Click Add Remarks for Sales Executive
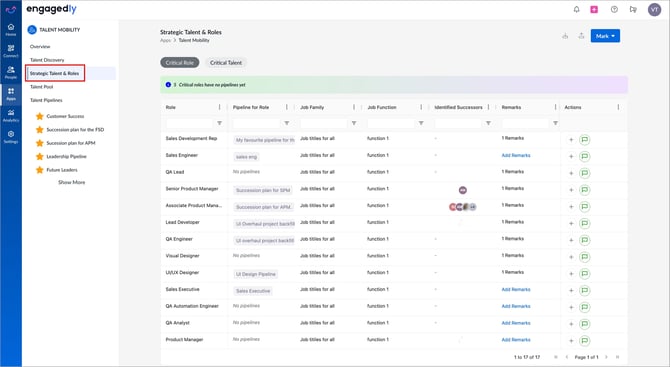Viewport: 670px width, 367px height. [516, 290]
